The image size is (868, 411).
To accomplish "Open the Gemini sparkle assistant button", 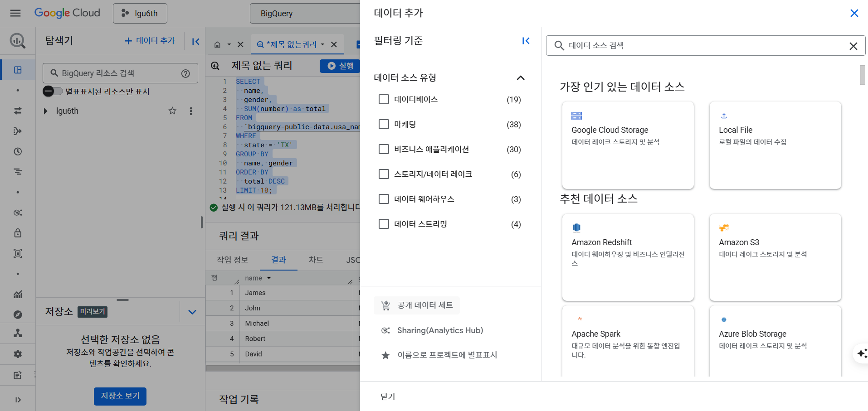I will tap(862, 353).
